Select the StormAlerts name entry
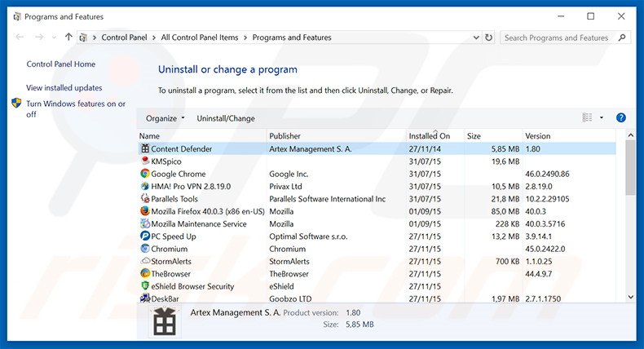Screen dimensions: 644x349 pyautogui.click(x=171, y=262)
